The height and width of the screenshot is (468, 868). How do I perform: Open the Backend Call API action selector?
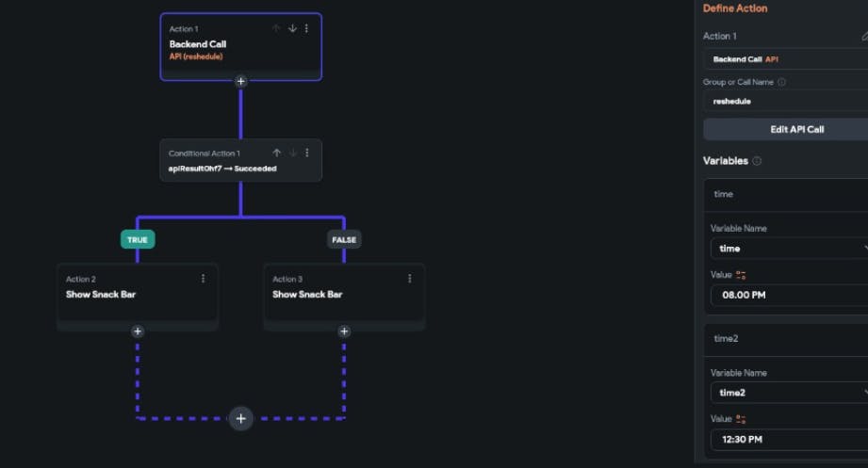point(784,59)
